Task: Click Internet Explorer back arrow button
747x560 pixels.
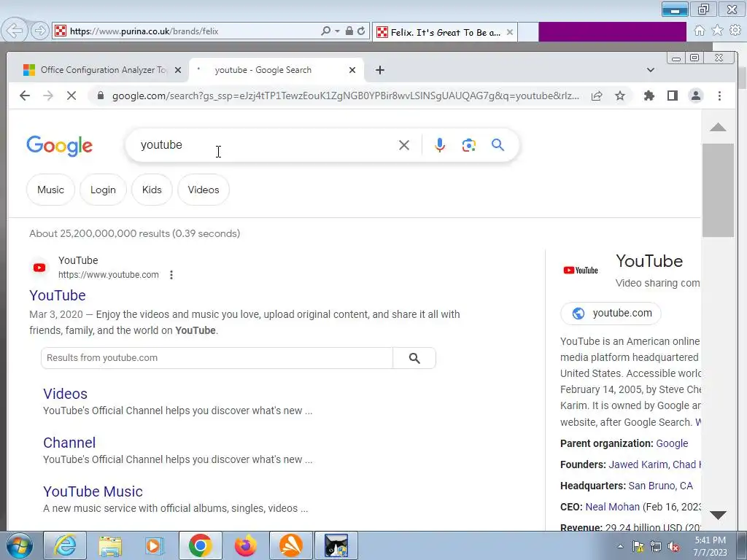Action: click(15, 31)
